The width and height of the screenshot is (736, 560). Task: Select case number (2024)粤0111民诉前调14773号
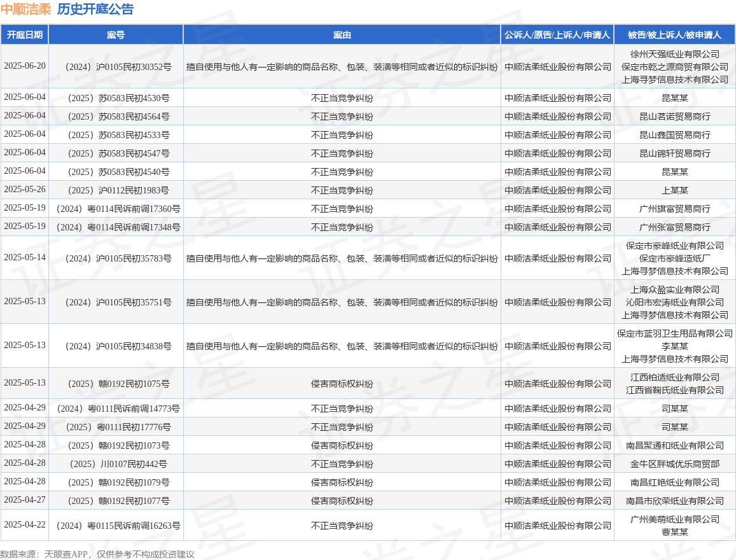point(118,409)
